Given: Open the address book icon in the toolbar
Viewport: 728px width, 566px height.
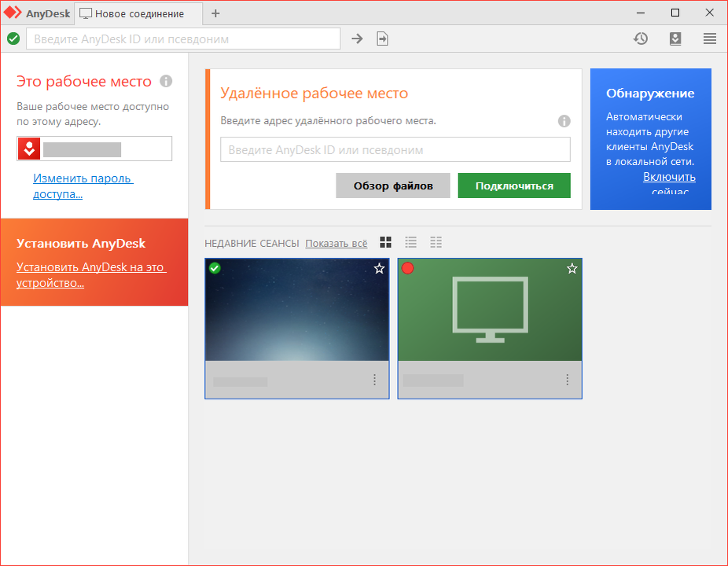Looking at the screenshot, I should pos(675,39).
